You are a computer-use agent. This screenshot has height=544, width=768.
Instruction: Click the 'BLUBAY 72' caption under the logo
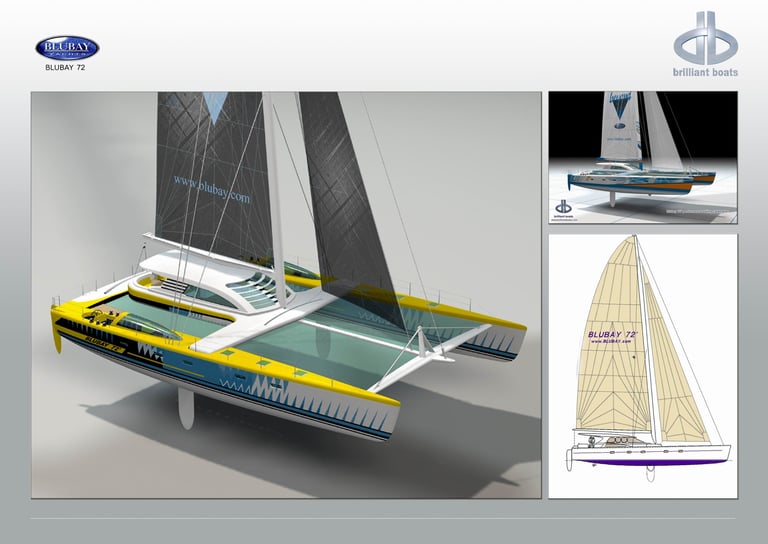[65, 68]
